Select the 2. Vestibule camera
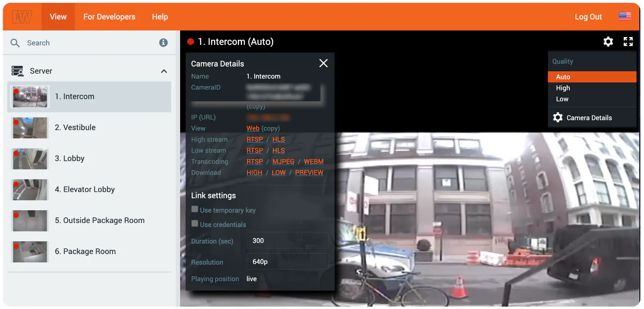 [x=89, y=127]
